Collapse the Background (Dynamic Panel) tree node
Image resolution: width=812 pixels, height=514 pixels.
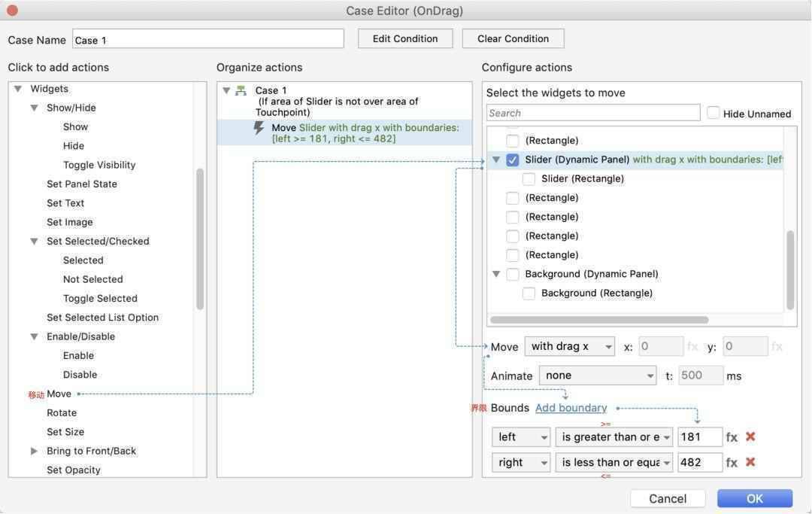496,274
